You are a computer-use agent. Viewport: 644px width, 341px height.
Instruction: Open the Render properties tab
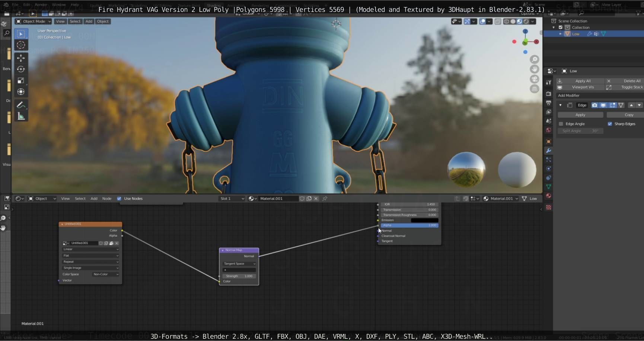click(x=548, y=94)
